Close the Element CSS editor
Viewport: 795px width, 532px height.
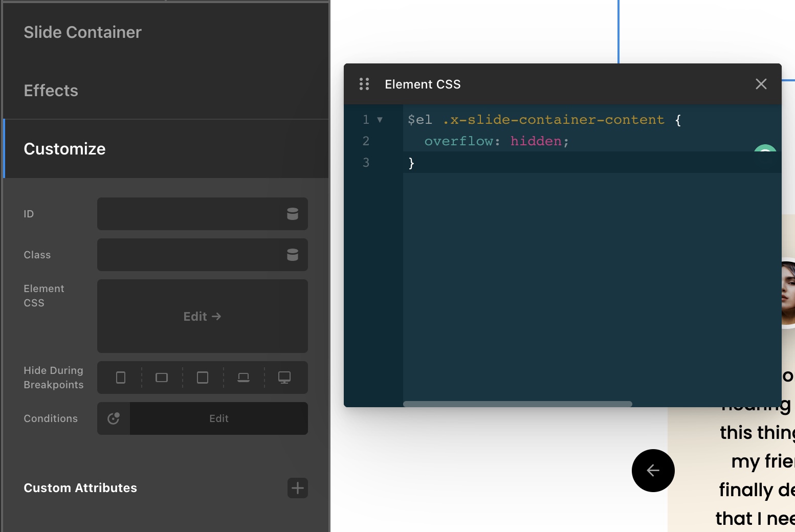tap(761, 84)
